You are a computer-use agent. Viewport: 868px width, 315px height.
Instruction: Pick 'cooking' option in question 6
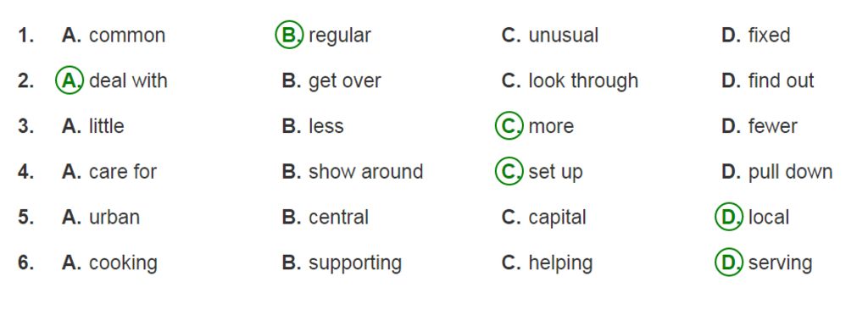click(x=109, y=263)
